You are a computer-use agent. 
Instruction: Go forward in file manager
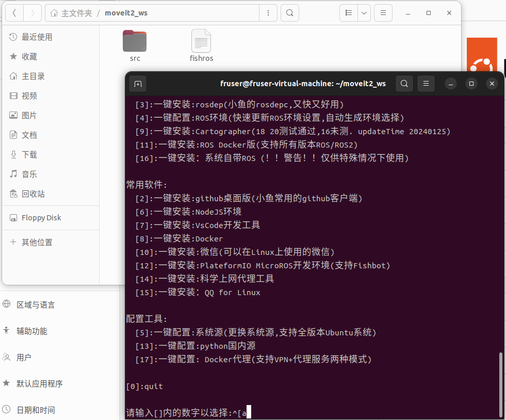32,13
